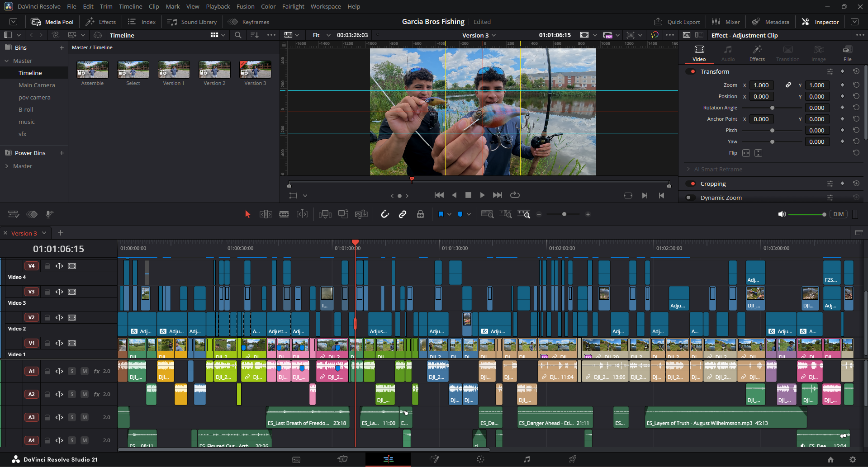The width and height of the screenshot is (868, 467).
Task: Open the Timeline View Options icon
Action: (x=14, y=214)
